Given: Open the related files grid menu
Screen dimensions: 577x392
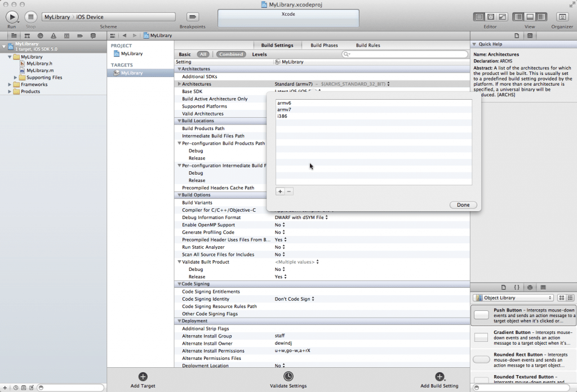Looking at the screenshot, I should [x=113, y=35].
